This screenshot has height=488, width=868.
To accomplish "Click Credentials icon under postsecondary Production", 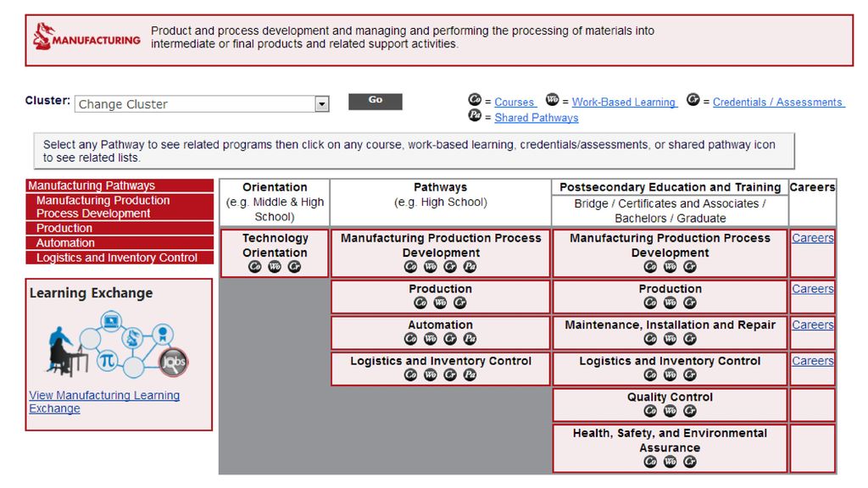I will pos(689,302).
